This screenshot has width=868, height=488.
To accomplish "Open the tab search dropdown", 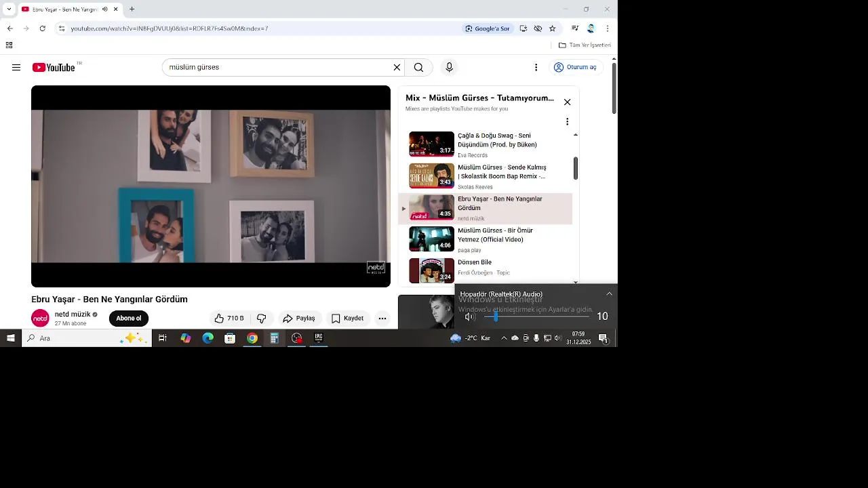I will (9, 9).
